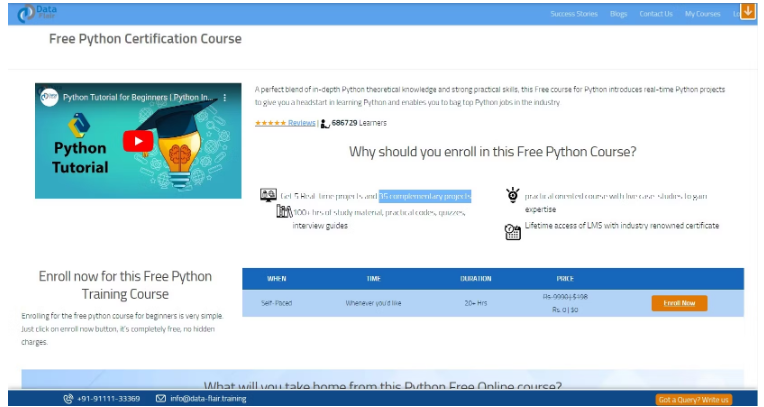764x407 pixels.
Task: Open Blogs menu item
Action: tap(618, 14)
